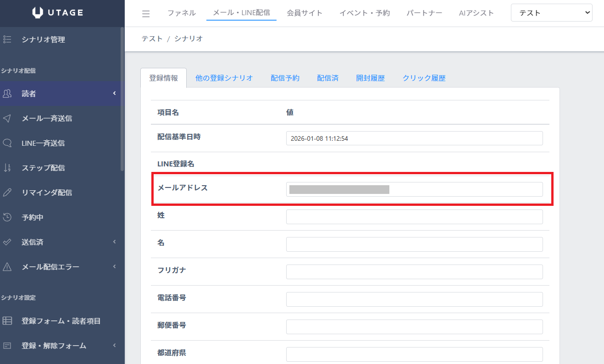
Task: Click the ステップ配信 sort icon
Action: 7,168
